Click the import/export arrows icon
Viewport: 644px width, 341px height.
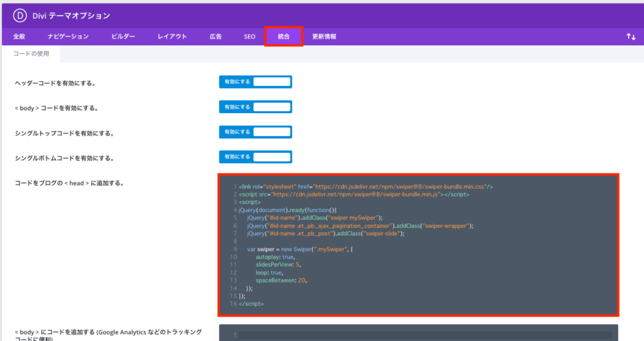[x=631, y=37]
